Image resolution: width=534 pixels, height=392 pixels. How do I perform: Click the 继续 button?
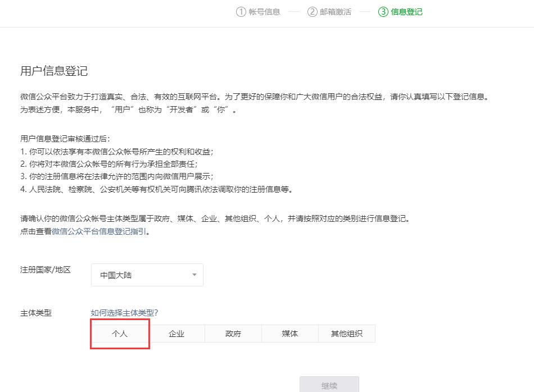tap(329, 386)
